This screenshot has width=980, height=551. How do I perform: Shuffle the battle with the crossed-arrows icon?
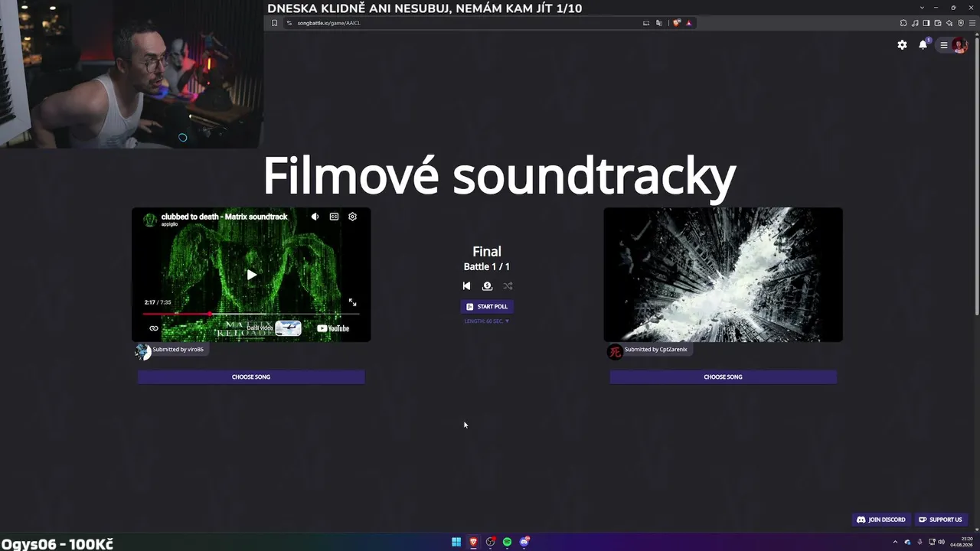coord(508,286)
